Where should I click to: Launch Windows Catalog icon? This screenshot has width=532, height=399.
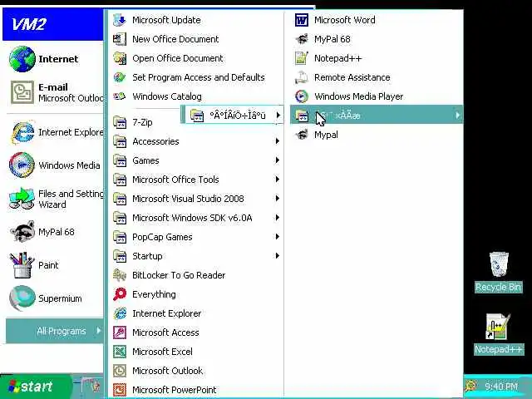point(120,96)
